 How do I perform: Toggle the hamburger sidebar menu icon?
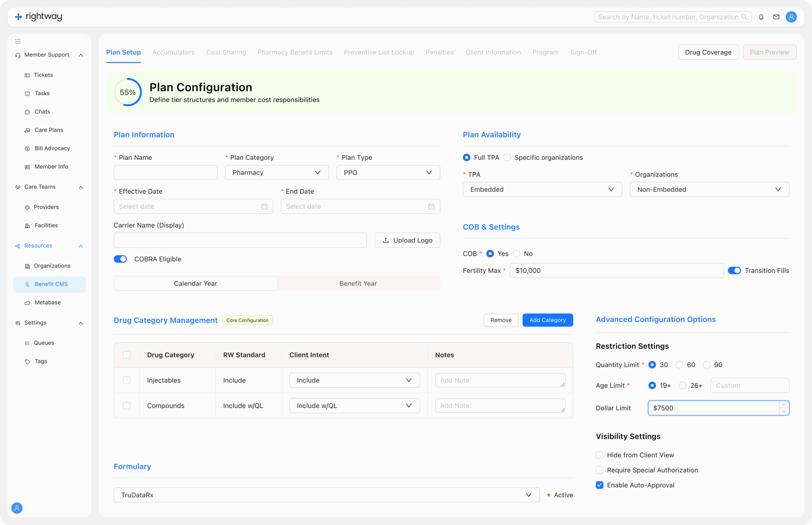(x=18, y=42)
